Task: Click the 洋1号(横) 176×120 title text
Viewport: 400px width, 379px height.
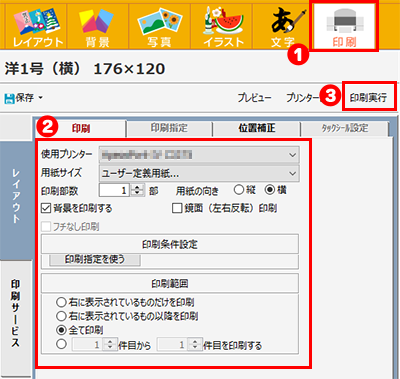Action: click(85, 69)
